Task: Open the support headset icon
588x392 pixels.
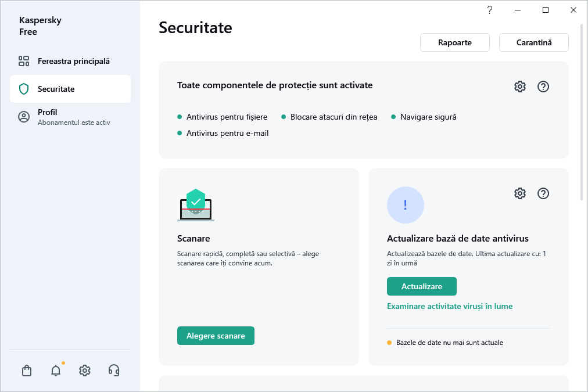Action: coord(114,371)
